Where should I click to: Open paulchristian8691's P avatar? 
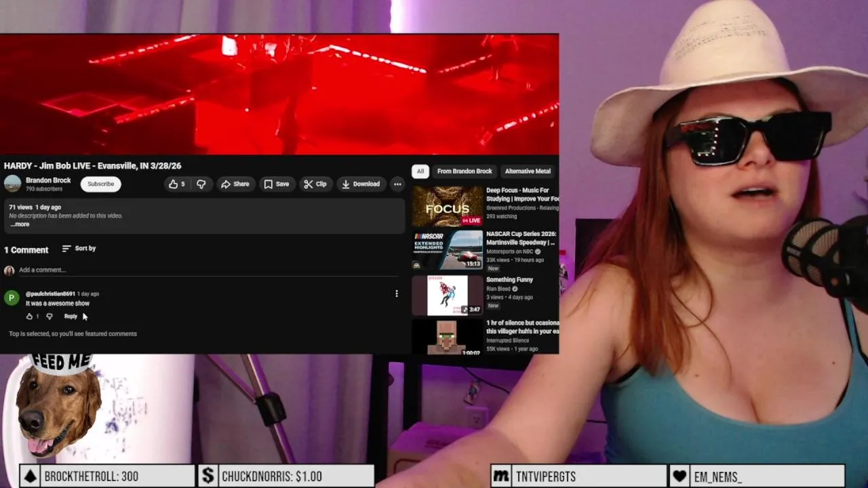[x=12, y=298]
